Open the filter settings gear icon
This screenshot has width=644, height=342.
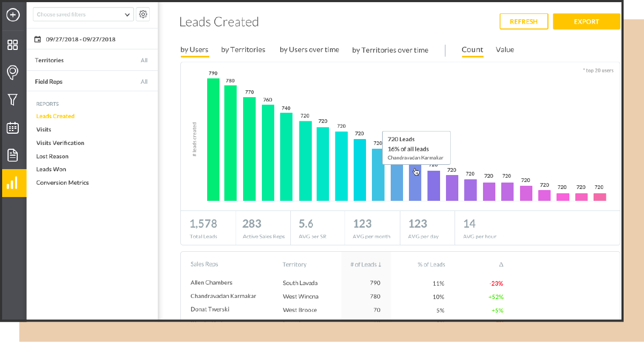pyautogui.click(x=143, y=14)
